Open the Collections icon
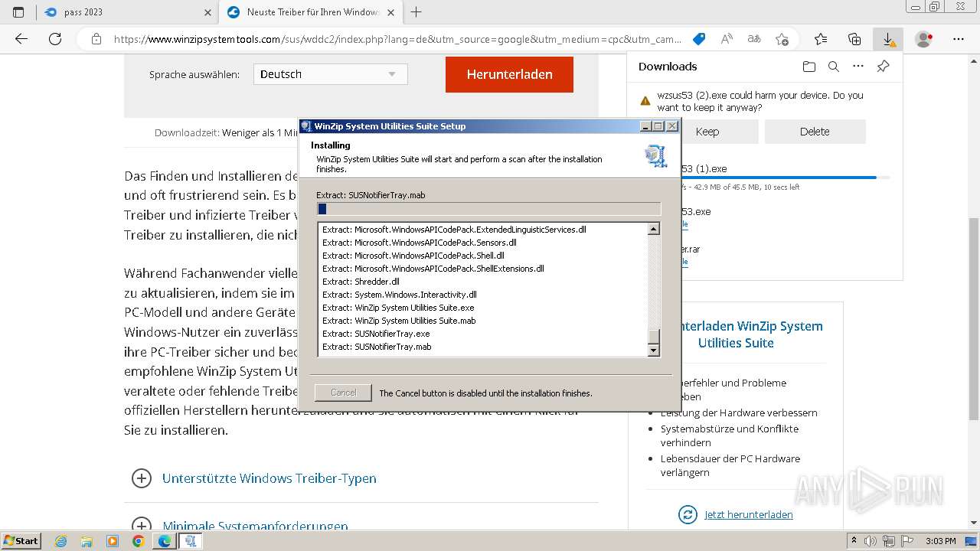This screenshot has height=551, width=980. coord(854,39)
